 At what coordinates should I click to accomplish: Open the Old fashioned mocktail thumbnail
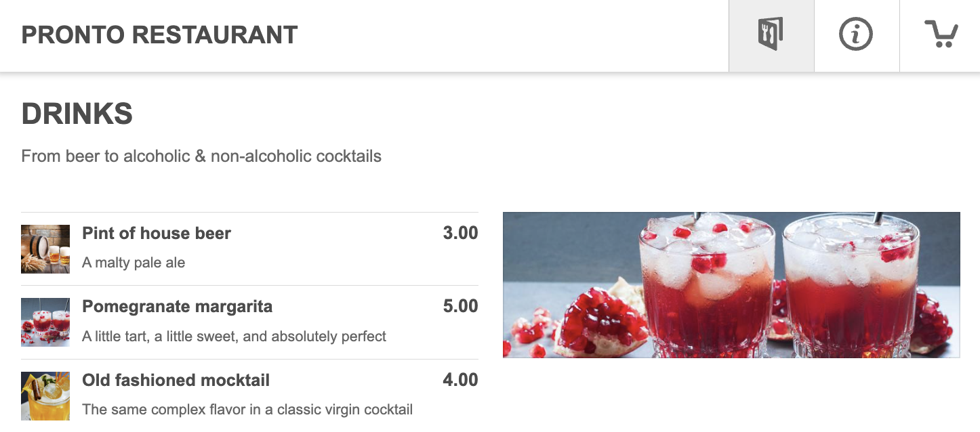pyautogui.click(x=45, y=396)
